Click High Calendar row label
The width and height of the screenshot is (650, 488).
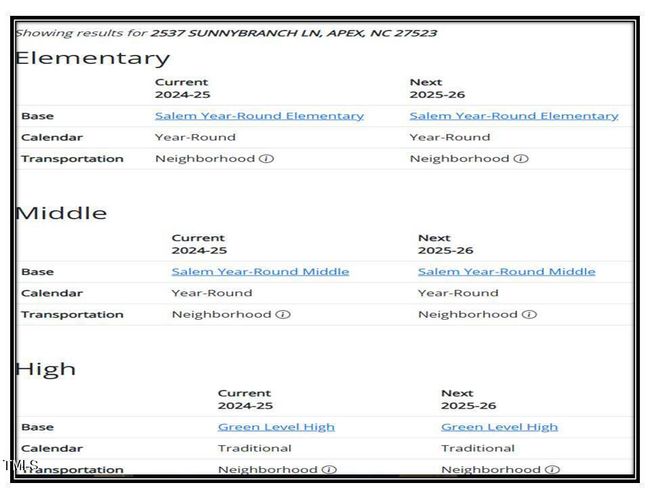pos(52,448)
